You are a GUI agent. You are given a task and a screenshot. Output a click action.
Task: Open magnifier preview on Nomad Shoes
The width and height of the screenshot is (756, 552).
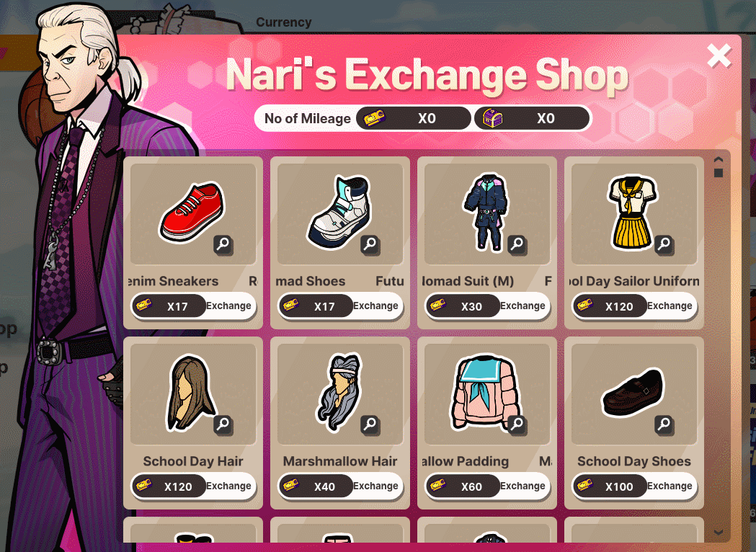click(370, 244)
